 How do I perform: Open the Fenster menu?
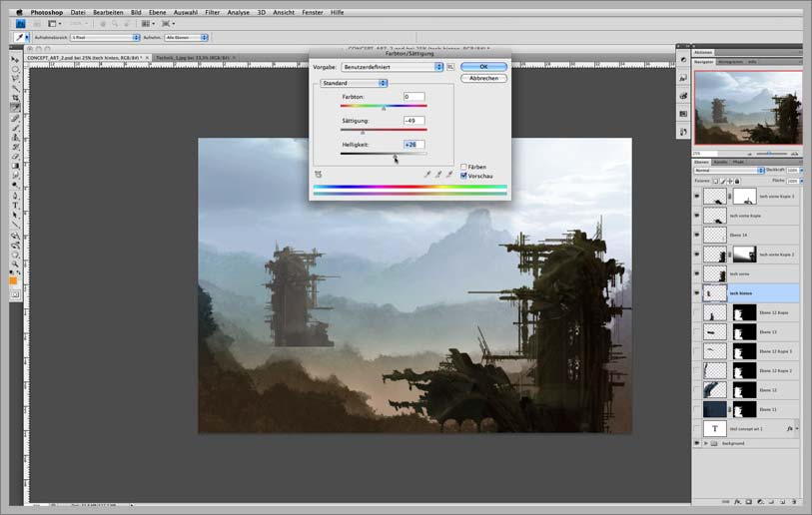[x=313, y=12]
